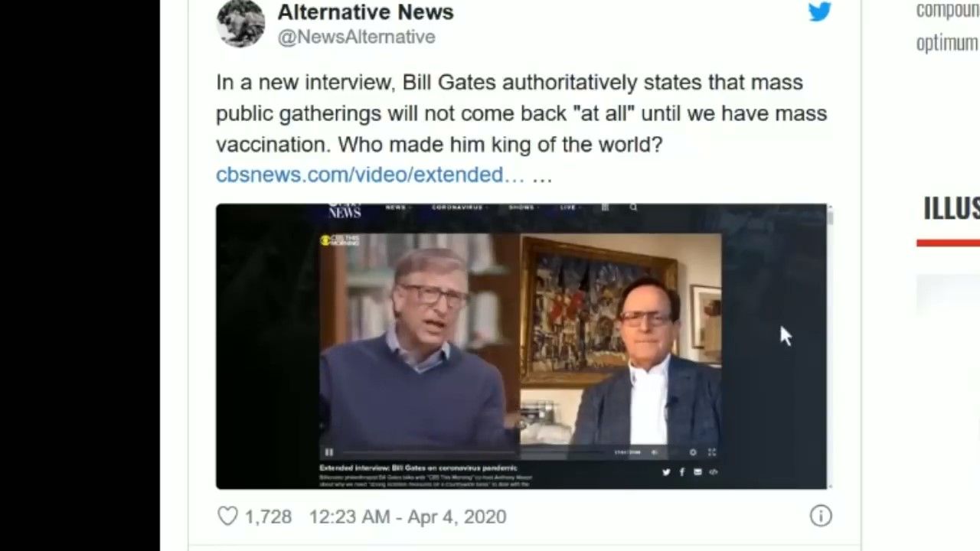Like the tweet with the heart icon
This screenshot has height=551, width=980.
click(227, 517)
